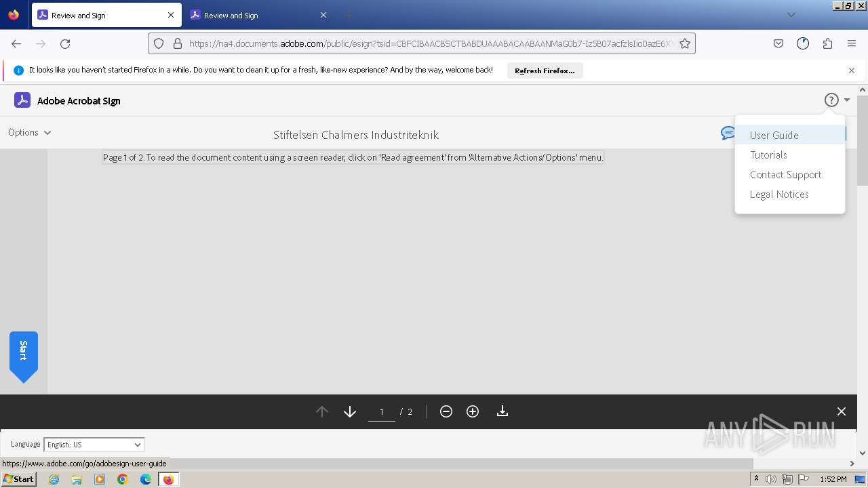Screen dimensions: 868x488
Task: Open the Language English: US combo box
Action: (x=94, y=445)
